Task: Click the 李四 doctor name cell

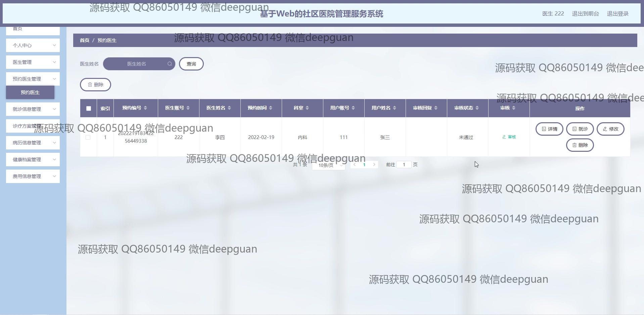Action: (x=220, y=137)
